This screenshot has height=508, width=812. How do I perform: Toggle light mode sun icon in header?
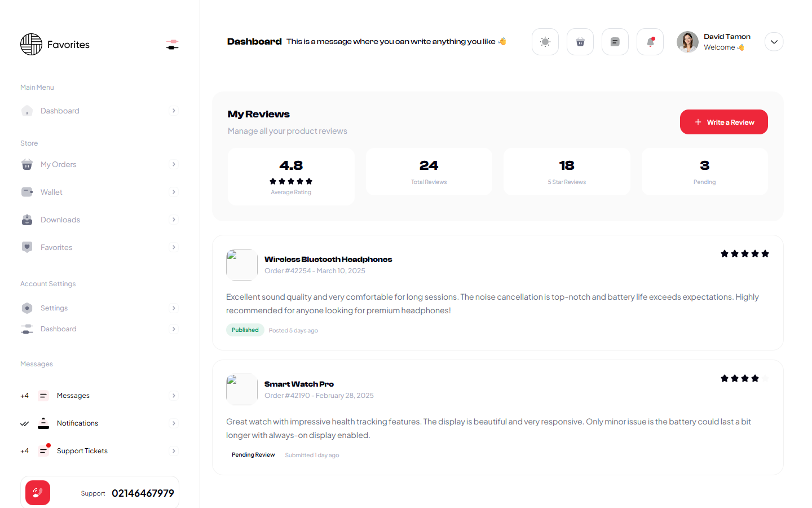545,42
